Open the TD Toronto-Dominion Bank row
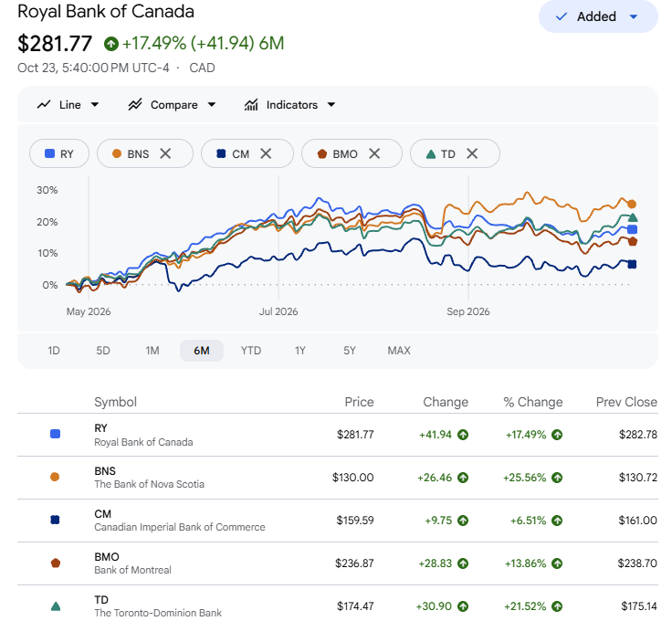Screen dimensions: 672x621 (x=338, y=604)
